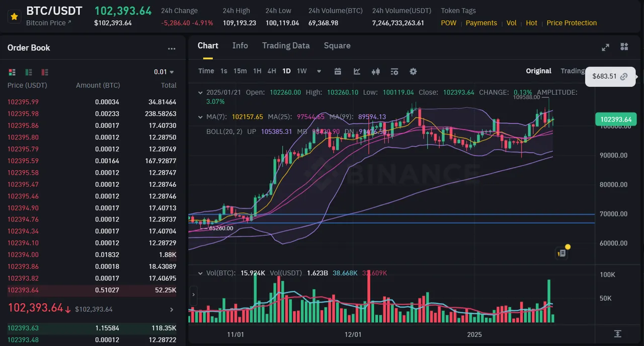Select bid price 102393.48 row

[93, 339]
